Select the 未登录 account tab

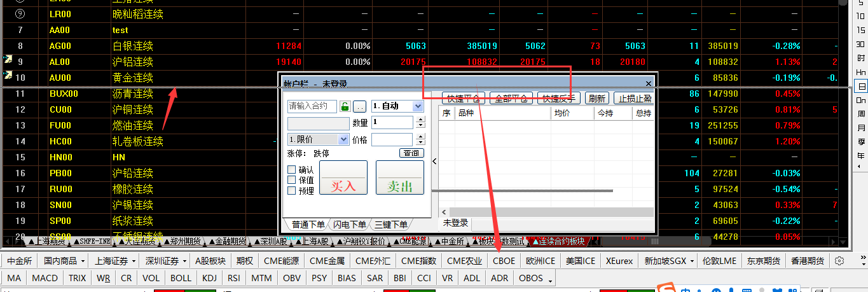pos(456,223)
